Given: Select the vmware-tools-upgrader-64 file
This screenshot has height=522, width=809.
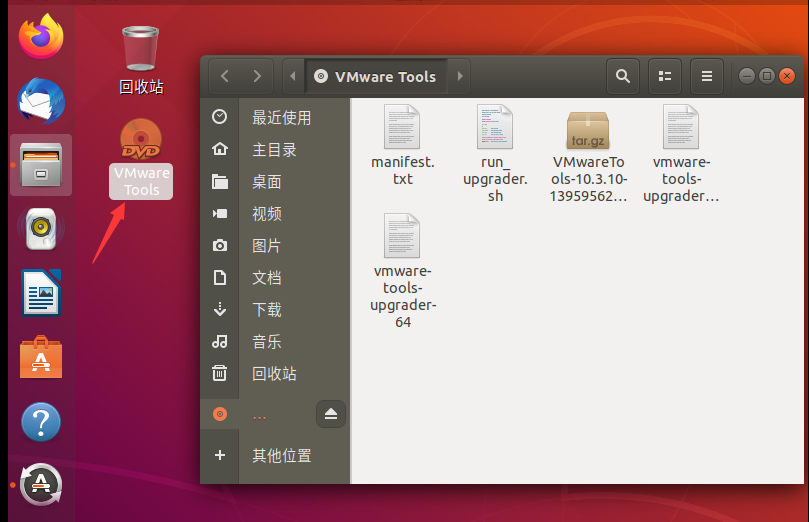Looking at the screenshot, I should pyautogui.click(x=402, y=271).
